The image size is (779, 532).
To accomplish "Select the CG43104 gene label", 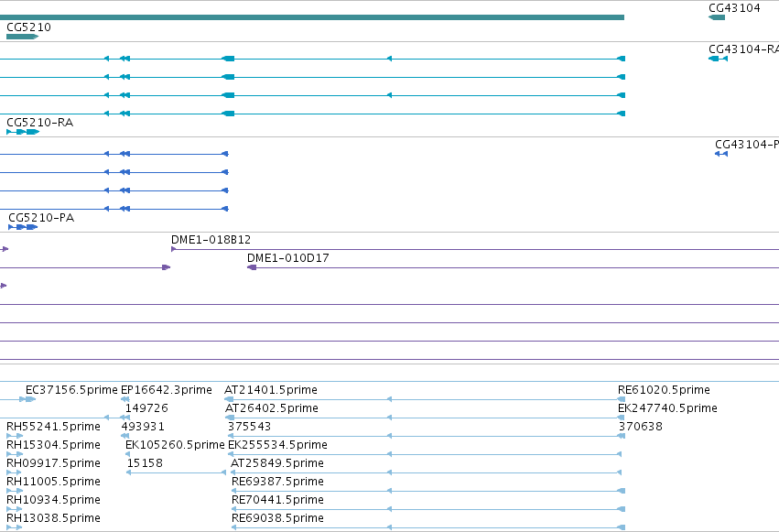I will (x=734, y=8).
